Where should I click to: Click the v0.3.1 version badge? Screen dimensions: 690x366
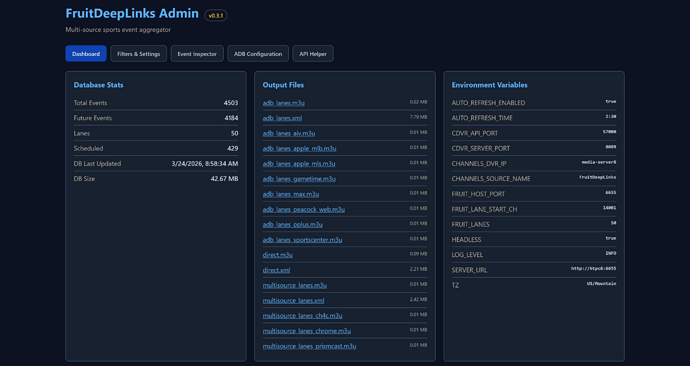tap(216, 15)
